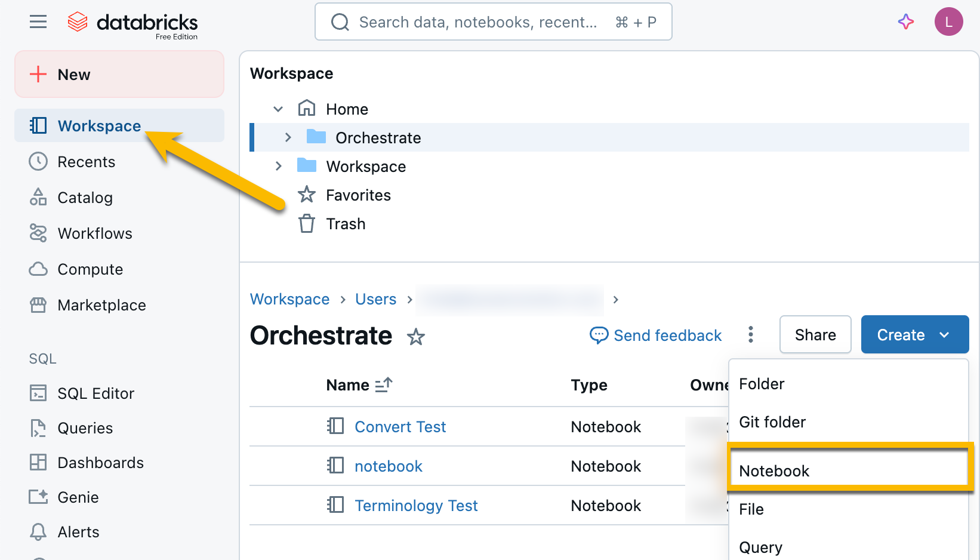This screenshot has width=980, height=560.
Task: Open the Convert Test notebook
Action: click(400, 427)
